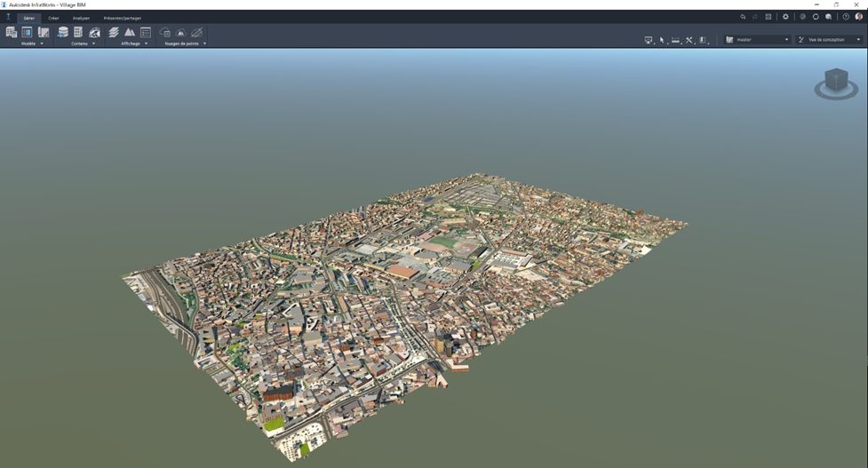Click the undo arrow icon
The height and width of the screenshot is (468, 868).
click(x=743, y=17)
